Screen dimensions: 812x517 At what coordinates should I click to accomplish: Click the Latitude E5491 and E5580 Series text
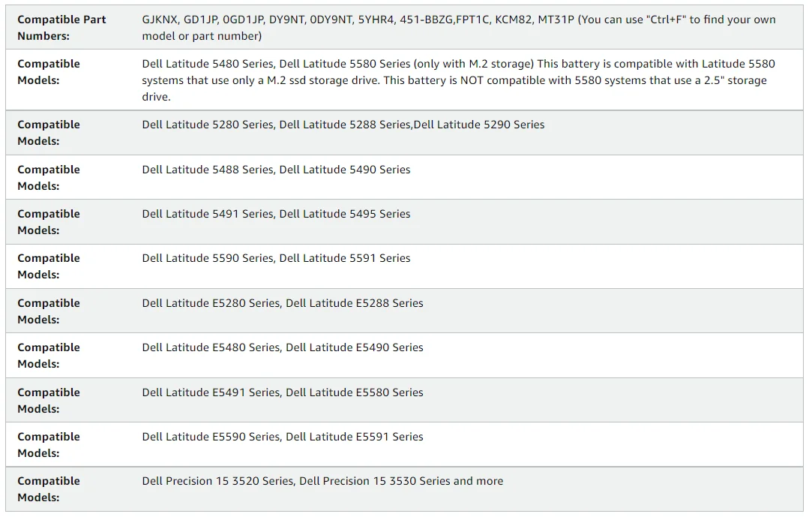[x=283, y=392]
